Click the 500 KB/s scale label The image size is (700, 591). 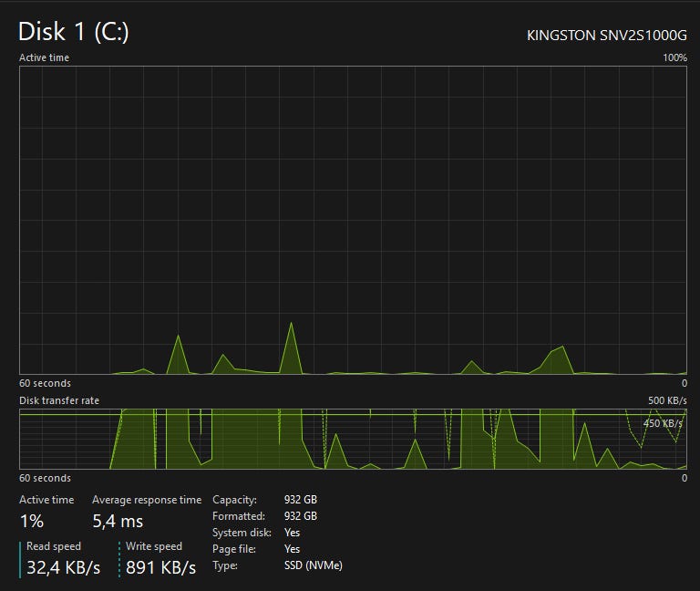[667, 400]
